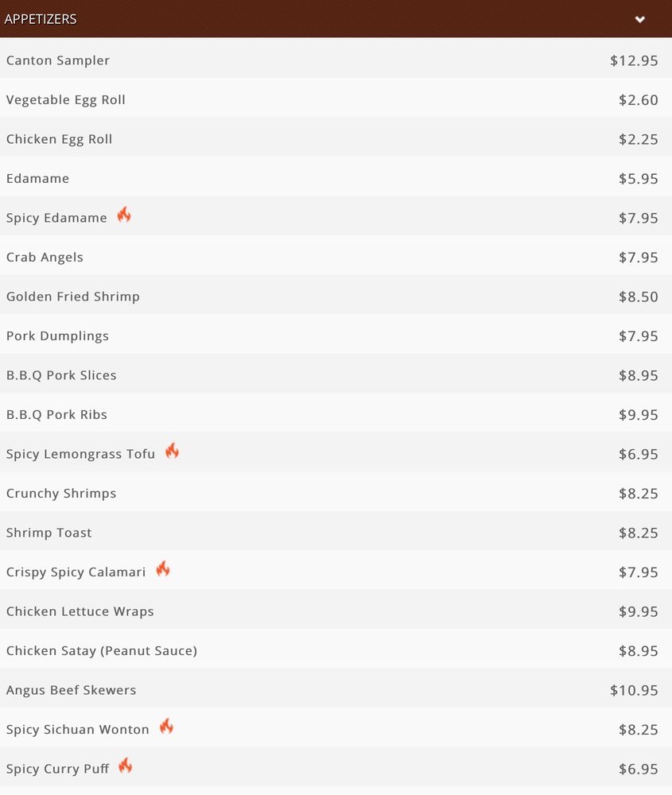The image size is (672, 795).
Task: Click the Canton Sampler $12.95 price
Action: [634, 60]
